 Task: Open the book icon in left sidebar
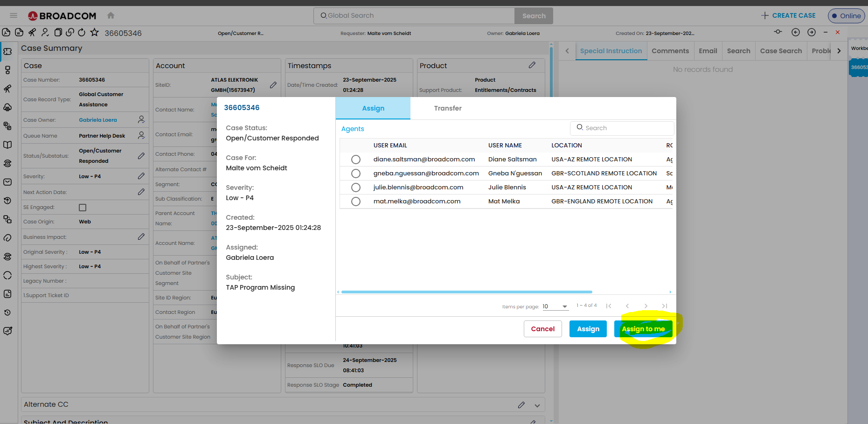(x=7, y=145)
